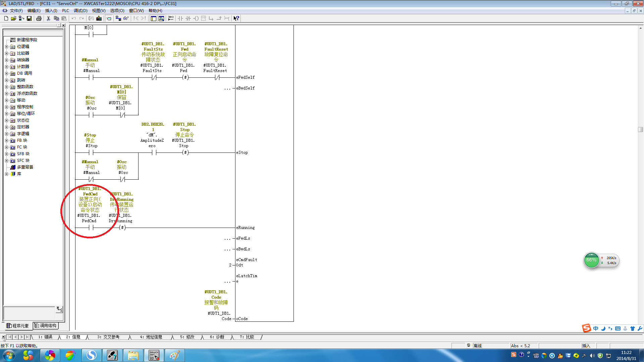Select the 3: 交叉参考 output tab
The image size is (644, 362).
pos(108,337)
